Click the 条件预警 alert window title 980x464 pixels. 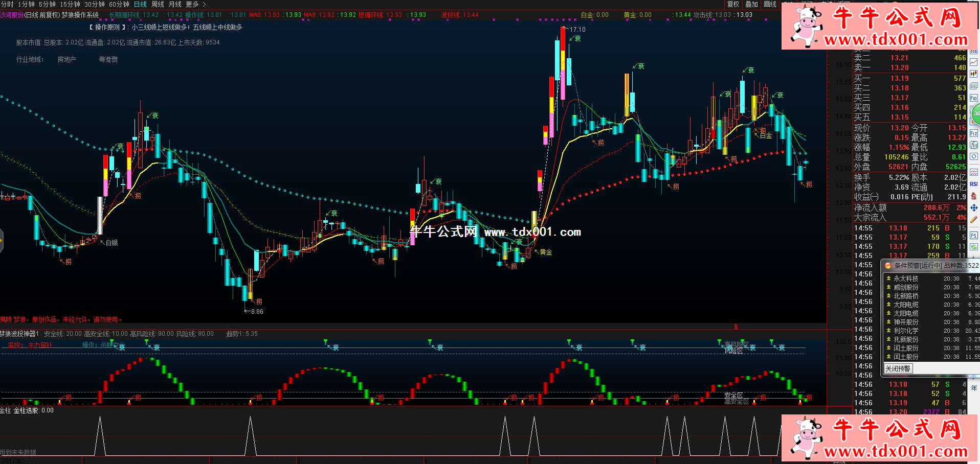pyautogui.click(x=936, y=266)
